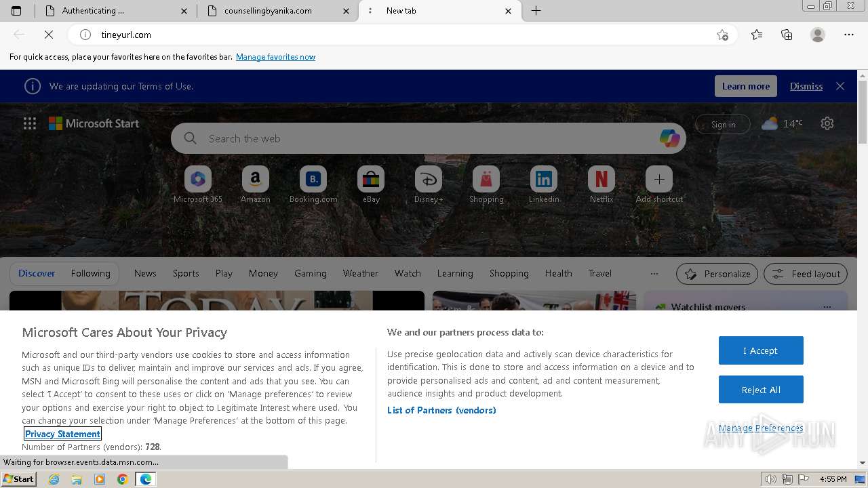Add this page to favorites star icon
868x488 pixels.
[722, 35]
